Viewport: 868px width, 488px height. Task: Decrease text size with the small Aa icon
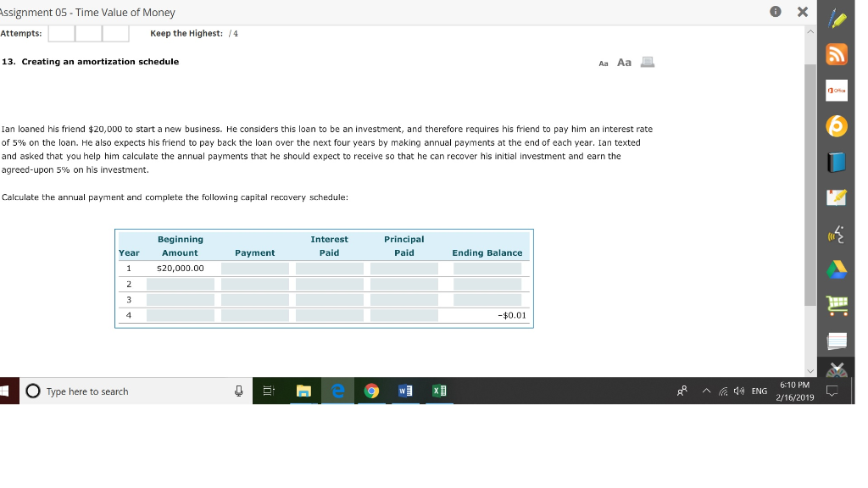coord(604,63)
